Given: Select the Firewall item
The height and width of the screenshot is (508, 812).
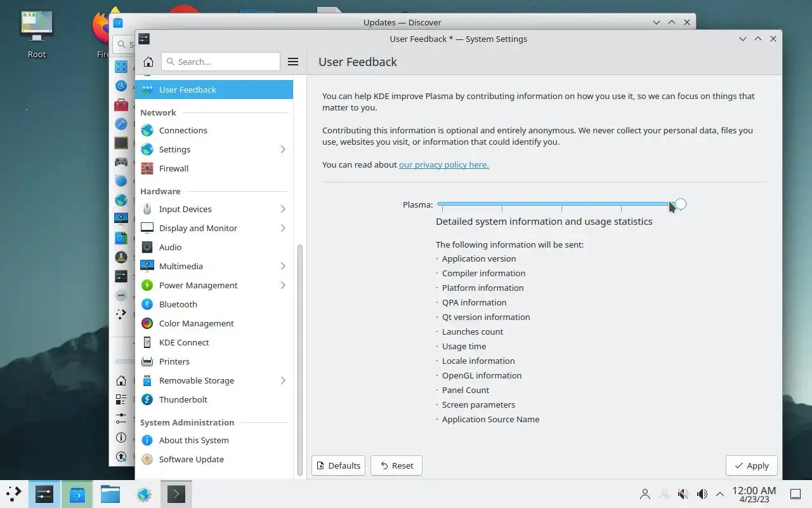Looking at the screenshot, I should coord(214,168).
